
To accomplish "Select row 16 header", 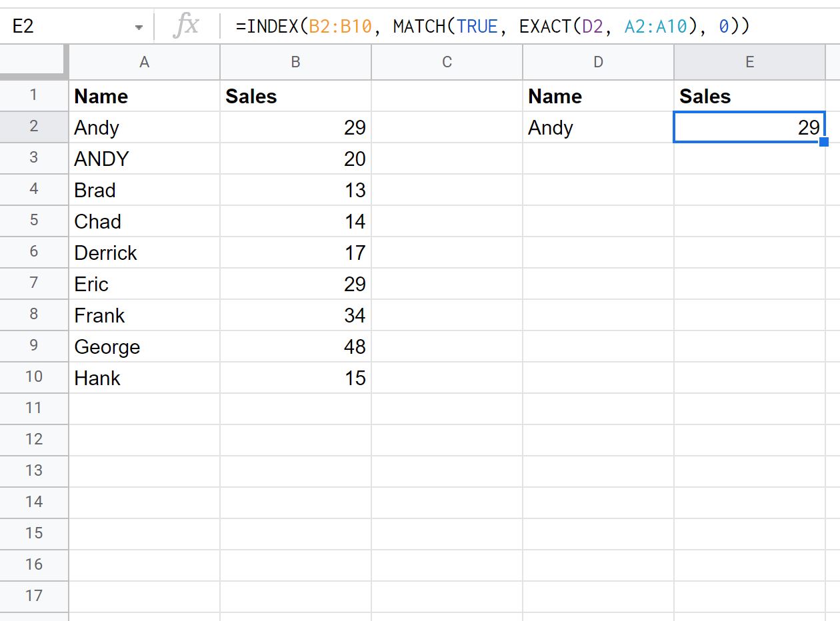I will pyautogui.click(x=34, y=565).
